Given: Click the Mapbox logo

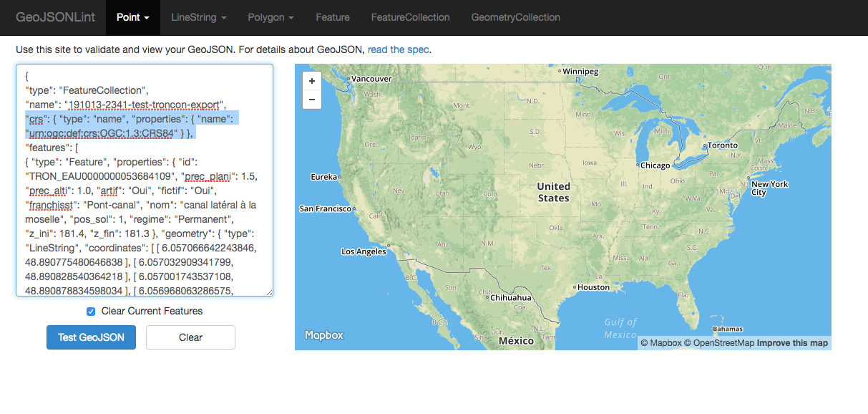Looking at the screenshot, I should [x=323, y=335].
